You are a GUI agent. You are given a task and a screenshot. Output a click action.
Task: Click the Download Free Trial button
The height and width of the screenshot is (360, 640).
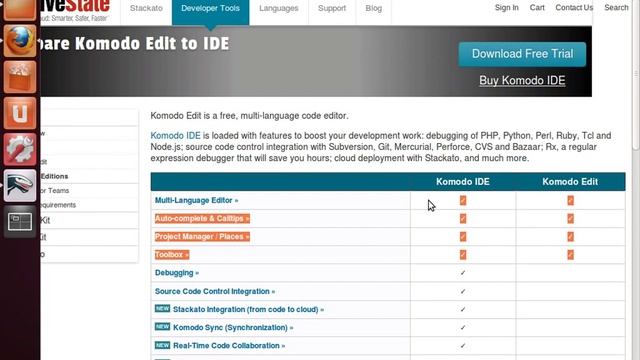tap(522, 54)
